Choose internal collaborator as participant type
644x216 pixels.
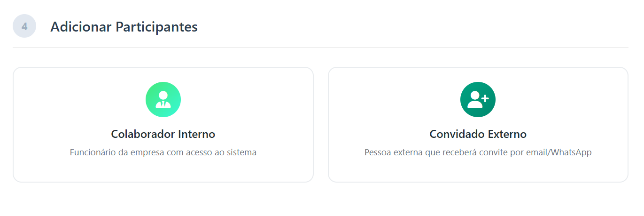pyautogui.click(x=163, y=125)
